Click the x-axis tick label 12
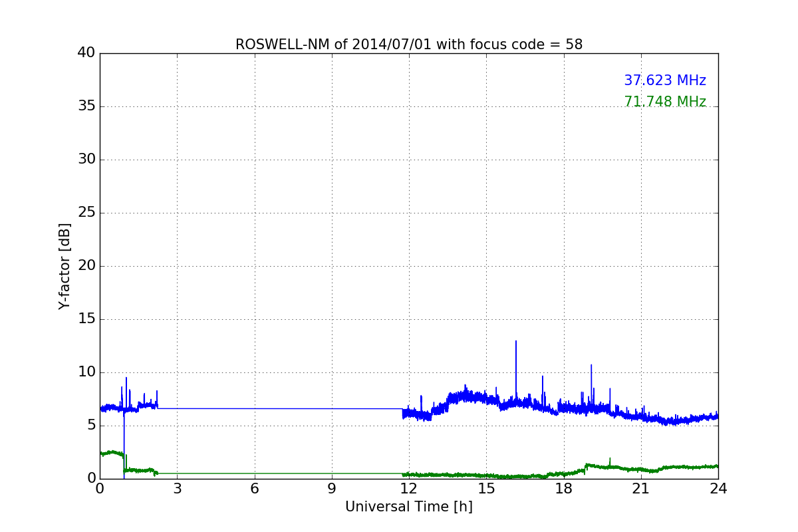This screenshot has height=532, width=798. 409,489
